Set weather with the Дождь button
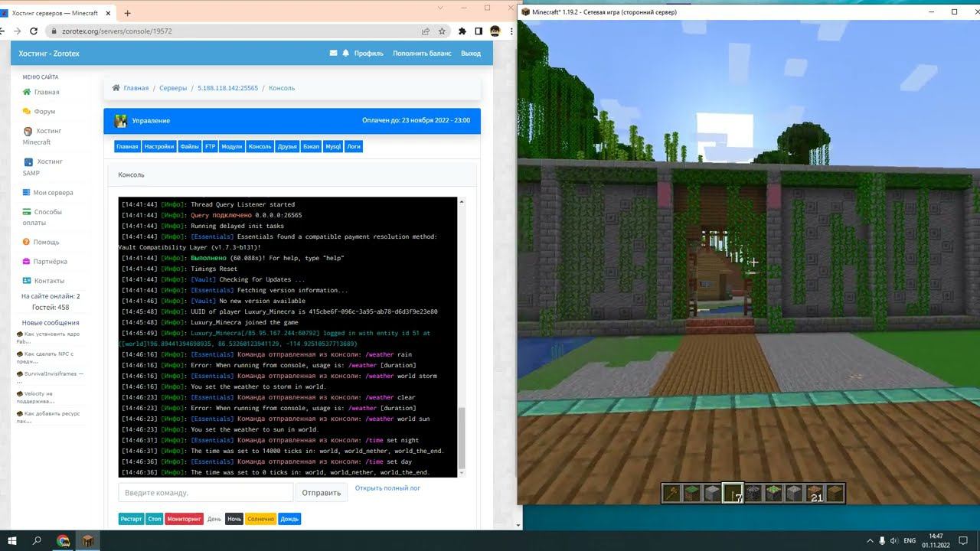The height and width of the screenshot is (551, 980). 289,519
